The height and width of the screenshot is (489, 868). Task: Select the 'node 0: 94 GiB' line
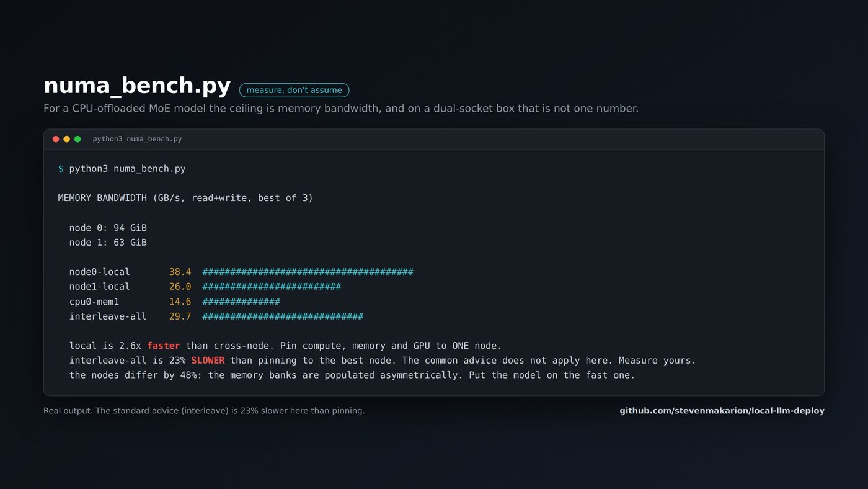pos(108,228)
